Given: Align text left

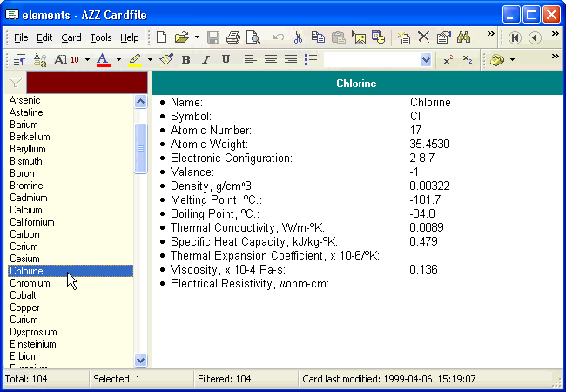Looking at the screenshot, I should (251, 60).
